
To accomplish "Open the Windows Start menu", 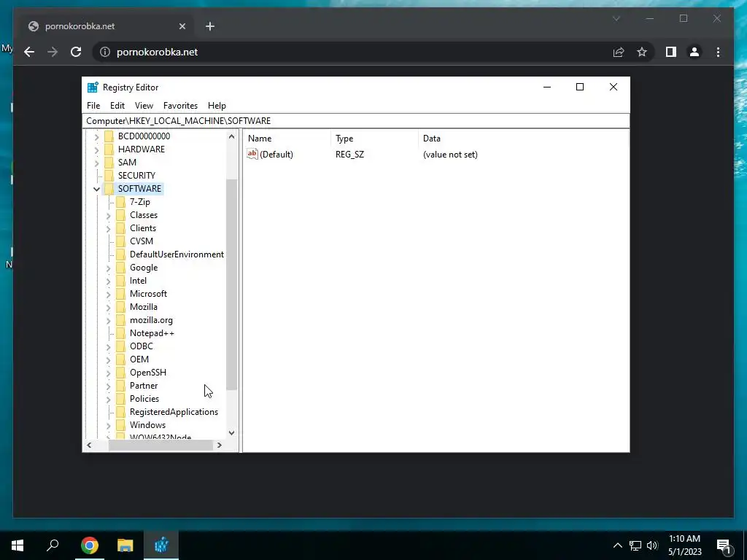I will click(x=18, y=545).
